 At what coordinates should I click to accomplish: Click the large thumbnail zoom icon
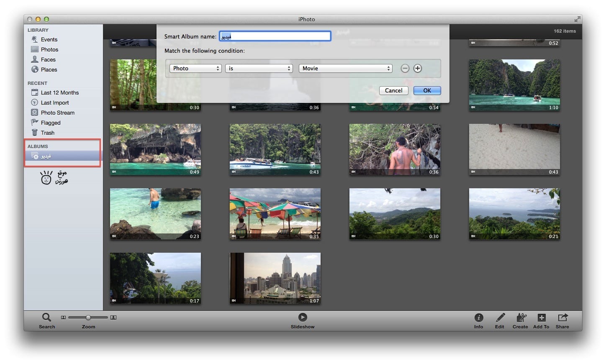coord(113,318)
